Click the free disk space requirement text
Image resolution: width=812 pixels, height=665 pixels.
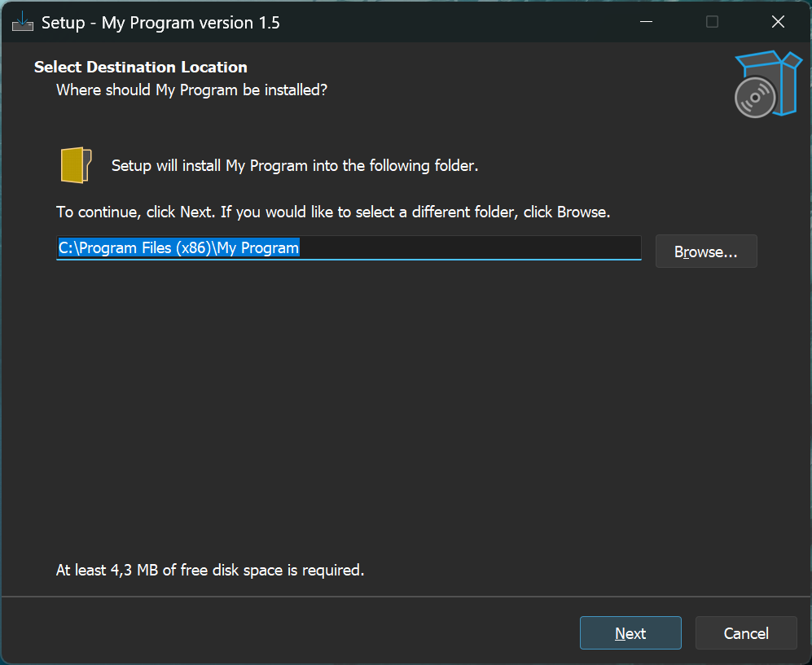click(210, 571)
